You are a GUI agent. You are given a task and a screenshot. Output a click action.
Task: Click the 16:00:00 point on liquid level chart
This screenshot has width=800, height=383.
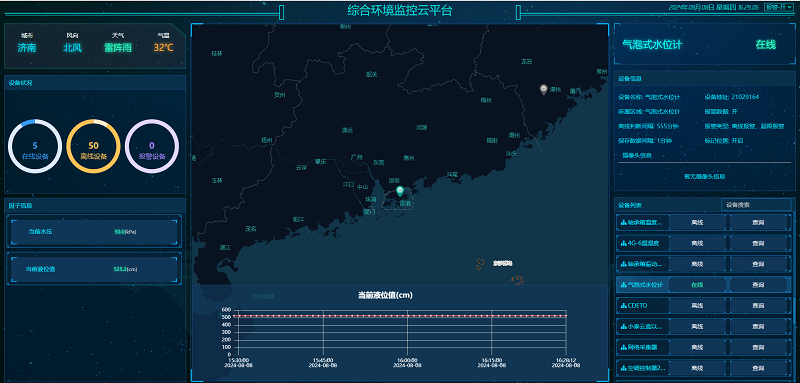tap(407, 316)
